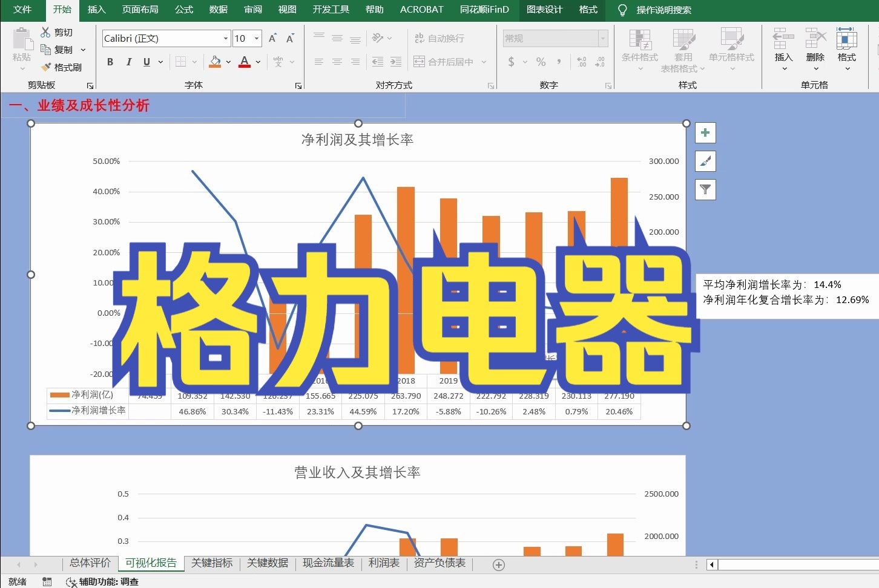Open 单元格样式 cell styles menu
Image resolution: width=879 pixels, height=588 pixels.
coord(731,50)
